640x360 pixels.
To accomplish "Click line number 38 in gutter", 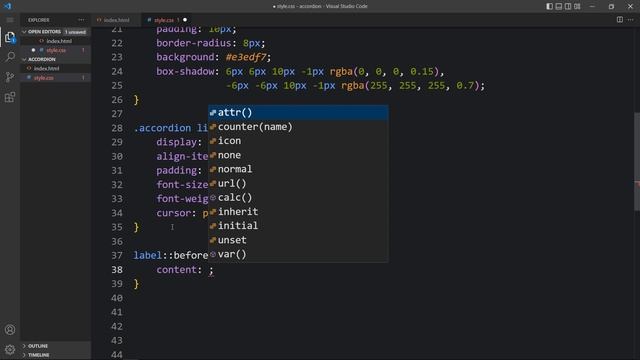I will [x=117, y=270].
